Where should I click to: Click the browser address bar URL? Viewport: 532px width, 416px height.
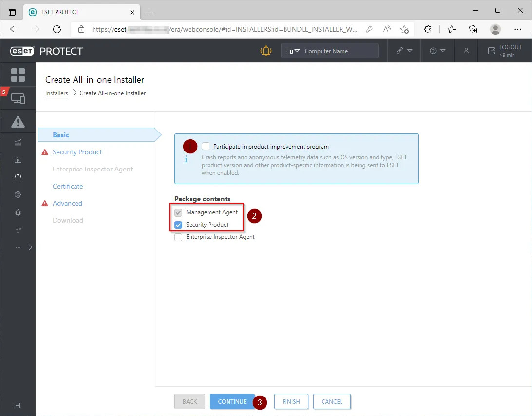[x=225, y=29]
